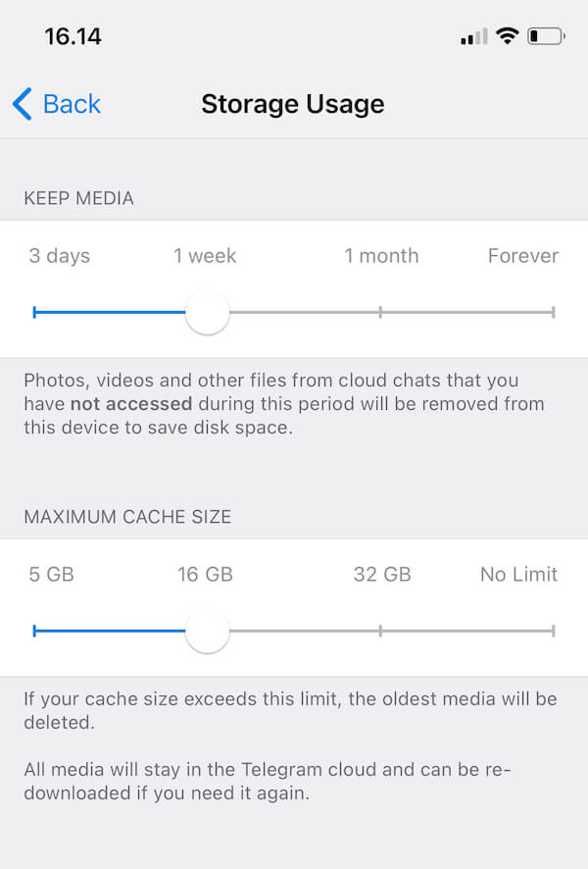Select the No Limit cache size label
Screen dimensions: 588x869
click(x=518, y=575)
